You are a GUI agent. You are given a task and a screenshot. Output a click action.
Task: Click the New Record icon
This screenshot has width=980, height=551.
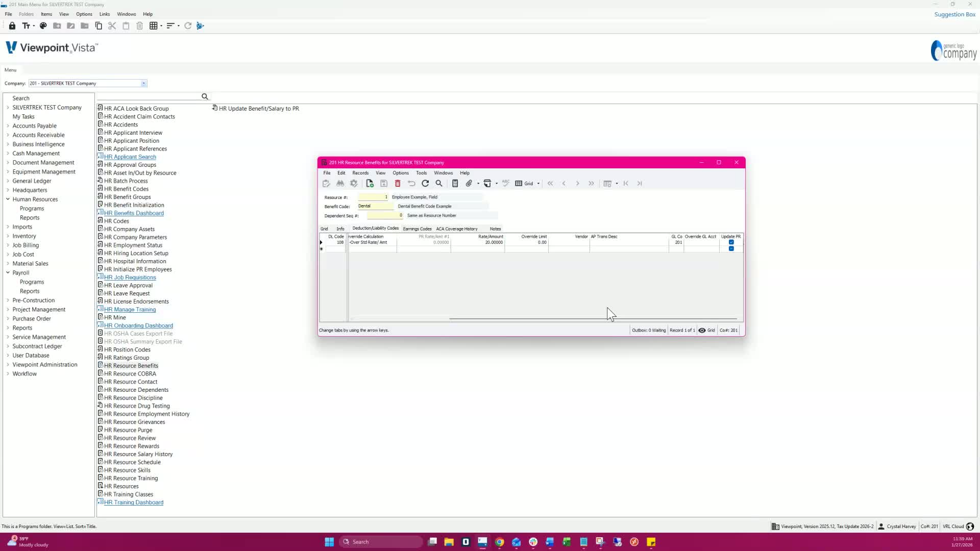pos(370,184)
